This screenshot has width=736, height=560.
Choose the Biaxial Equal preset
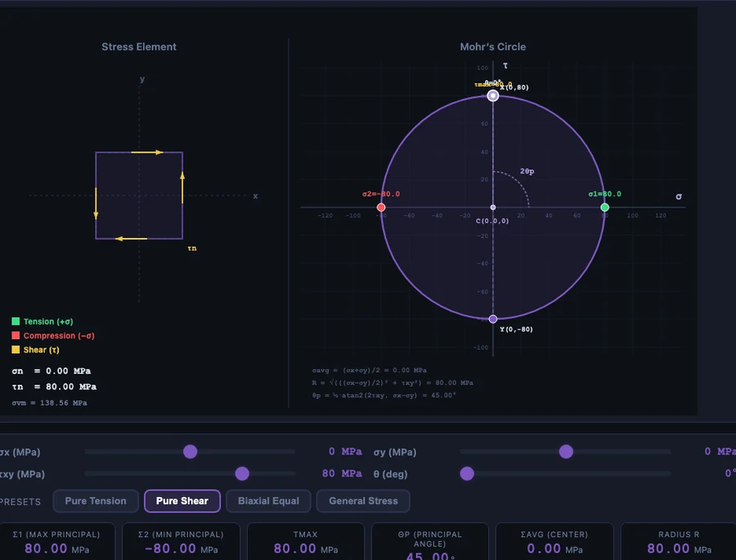pos(268,501)
